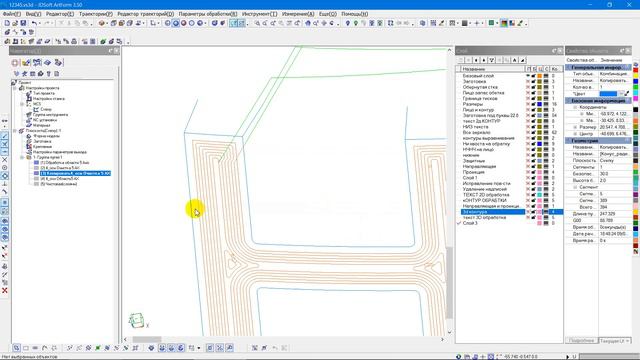This screenshot has width=640, height=360.
Task: Click the green cube icon in third toolbar row
Action: pyautogui.click(x=103, y=41)
